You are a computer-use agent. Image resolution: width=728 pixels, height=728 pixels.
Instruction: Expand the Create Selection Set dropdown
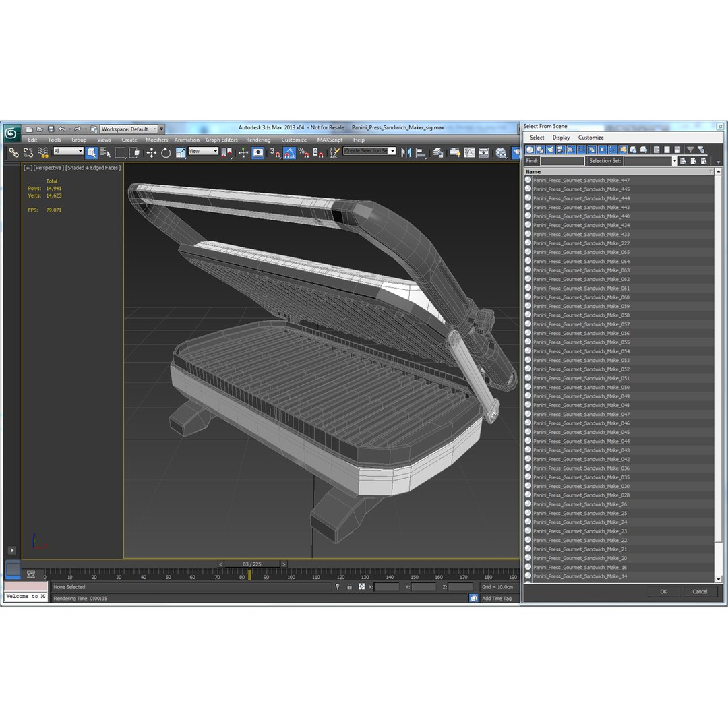point(392,150)
